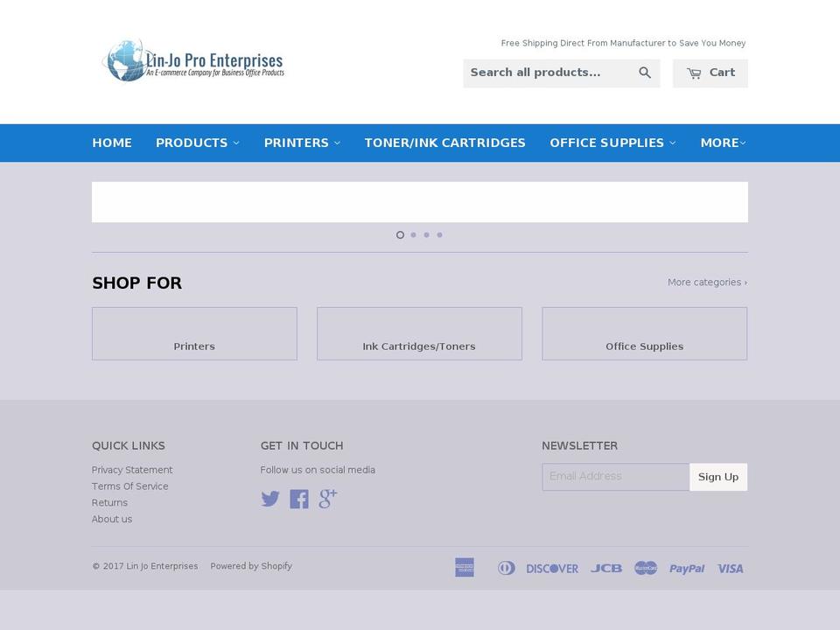Expand the PRINTERS dropdown menu
The width and height of the screenshot is (840, 630).
pos(301,143)
